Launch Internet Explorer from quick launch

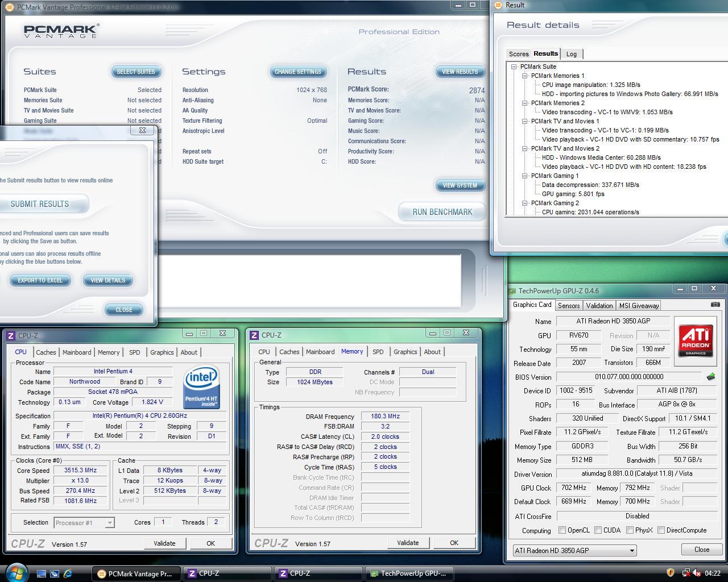pos(68,573)
